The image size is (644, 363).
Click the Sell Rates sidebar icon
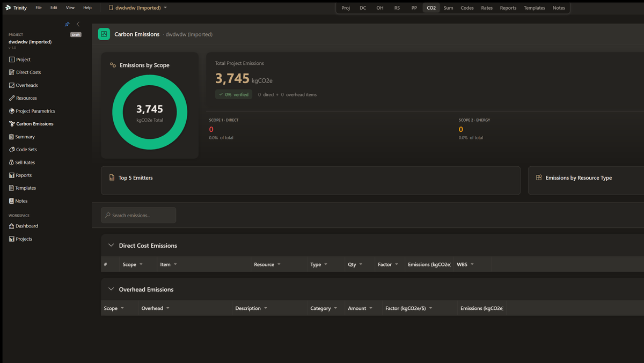[x=12, y=162]
